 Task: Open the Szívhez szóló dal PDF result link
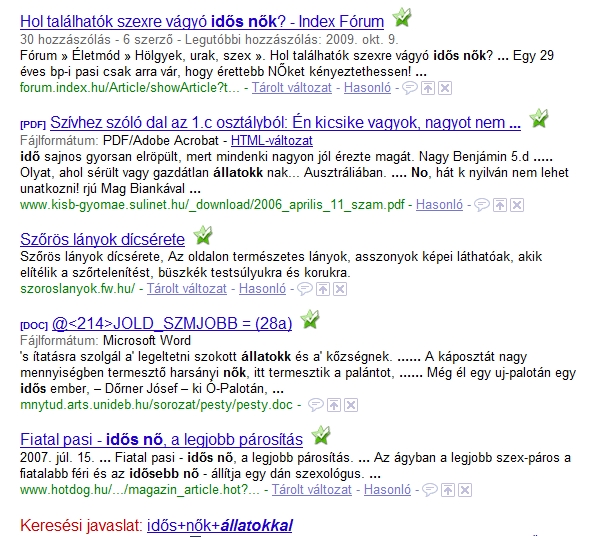285,122
